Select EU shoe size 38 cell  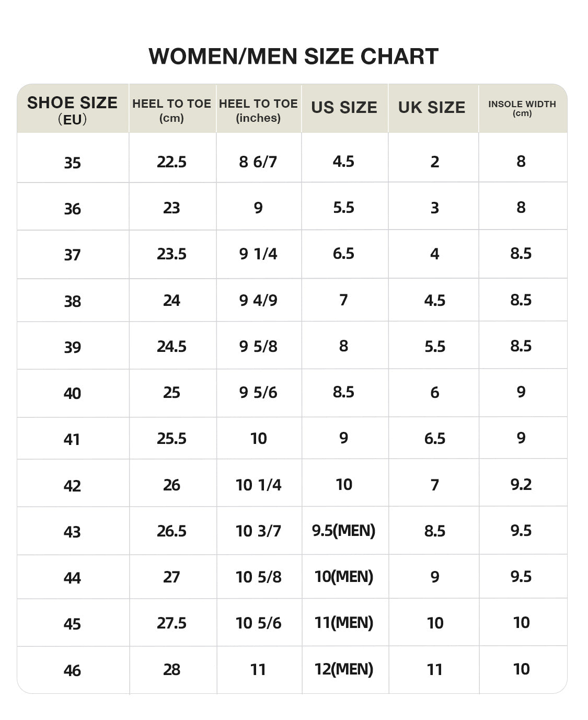(x=73, y=300)
